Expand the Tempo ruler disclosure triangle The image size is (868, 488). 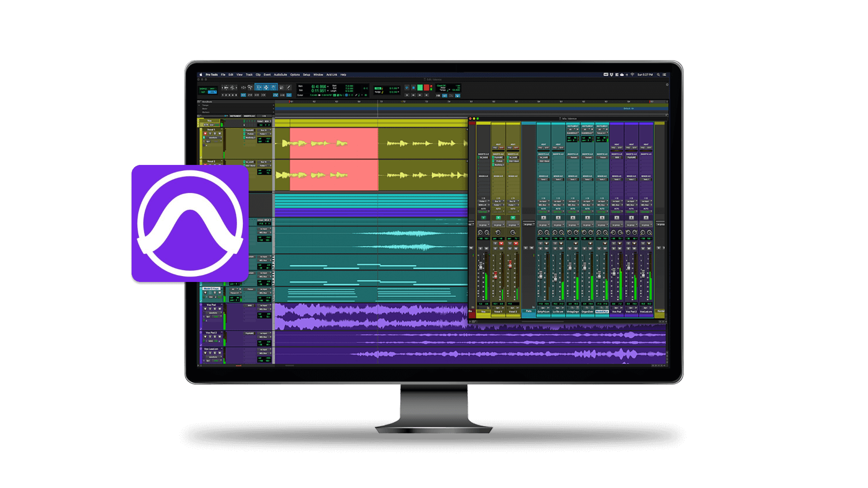tap(199, 105)
